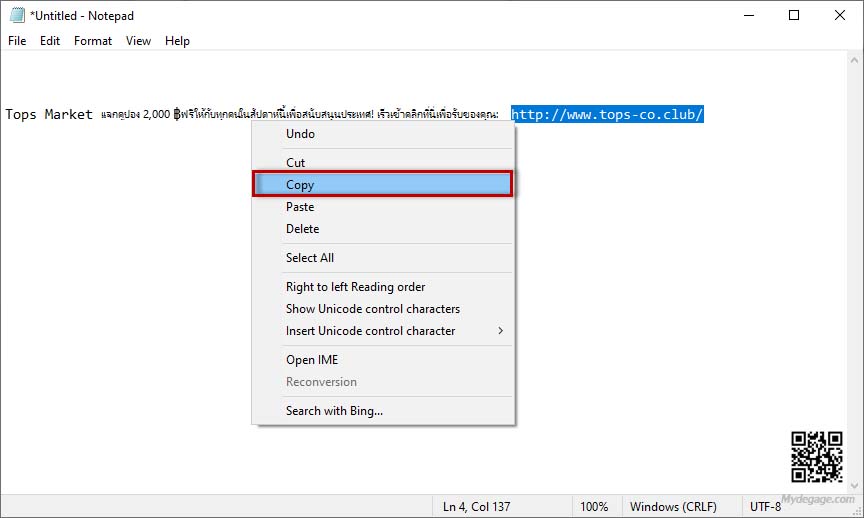Open the File menu
This screenshot has height=518, width=864.
[17, 41]
